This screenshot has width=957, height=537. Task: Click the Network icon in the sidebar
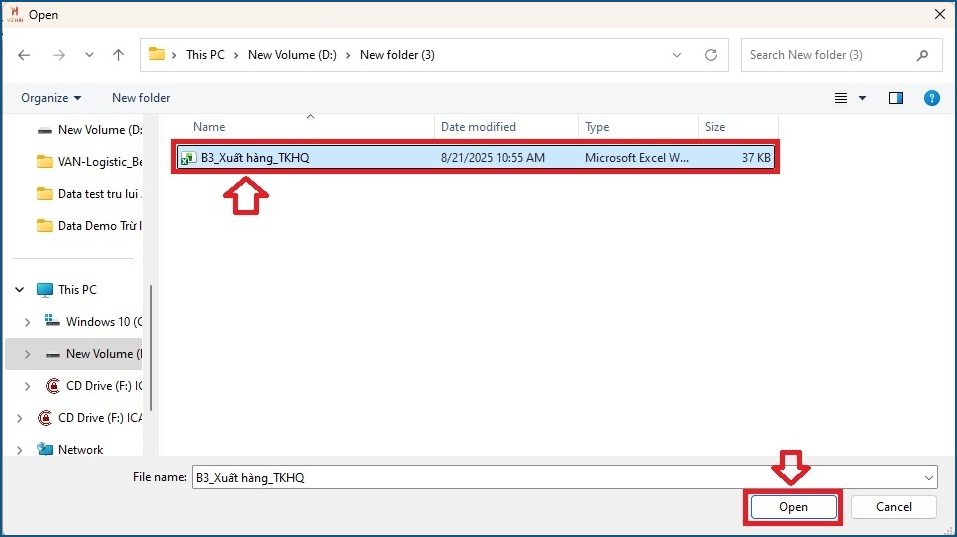45,450
